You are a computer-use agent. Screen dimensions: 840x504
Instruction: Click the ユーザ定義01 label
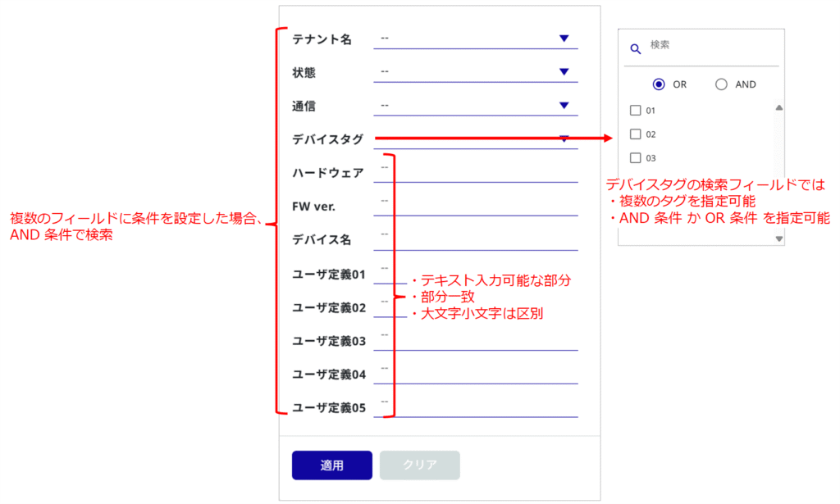coord(329,275)
